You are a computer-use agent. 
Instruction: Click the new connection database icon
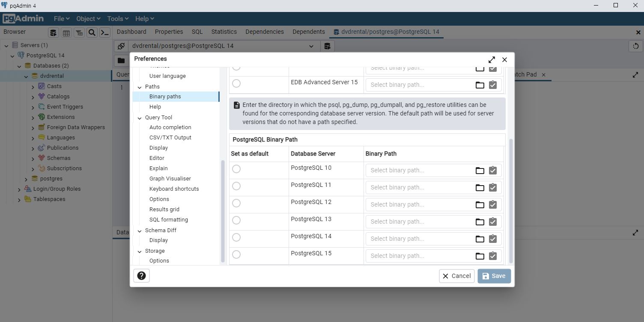(327, 46)
